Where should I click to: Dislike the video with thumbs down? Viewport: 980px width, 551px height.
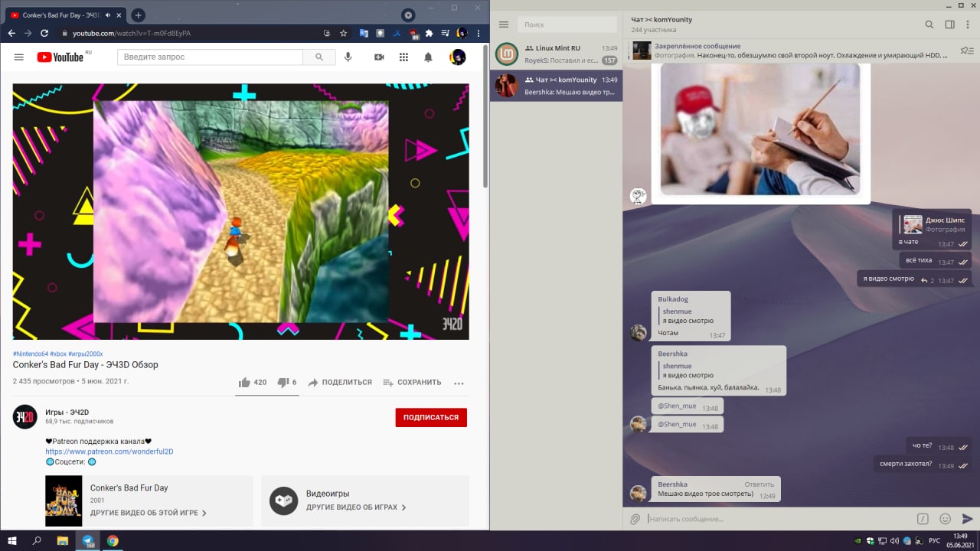[287, 383]
